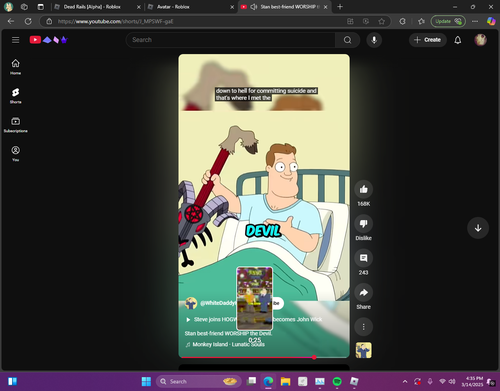The width and height of the screenshot is (500, 391).
Task: Open the Steve joins HOGW playlist link
Action: click(254, 319)
